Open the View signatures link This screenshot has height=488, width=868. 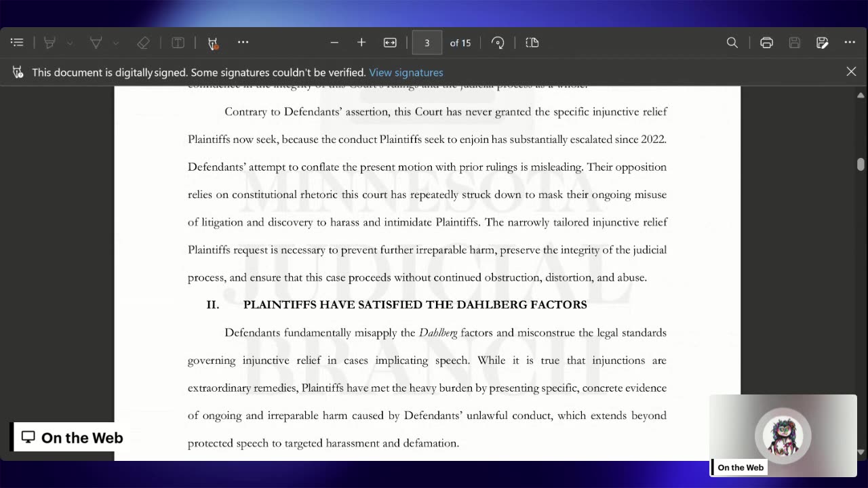406,73
